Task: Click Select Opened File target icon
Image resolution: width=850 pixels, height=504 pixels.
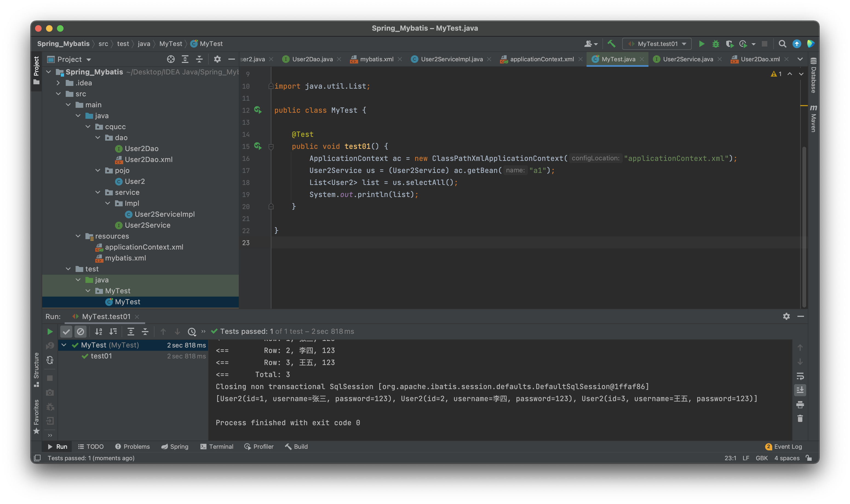Action: pyautogui.click(x=171, y=59)
